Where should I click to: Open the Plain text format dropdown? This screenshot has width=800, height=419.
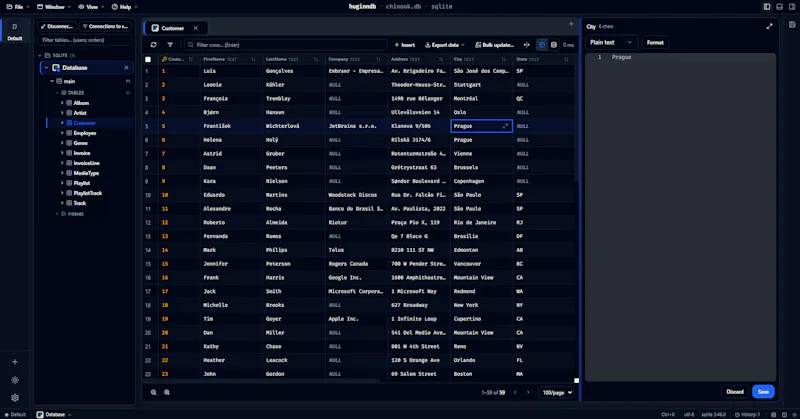coord(611,42)
